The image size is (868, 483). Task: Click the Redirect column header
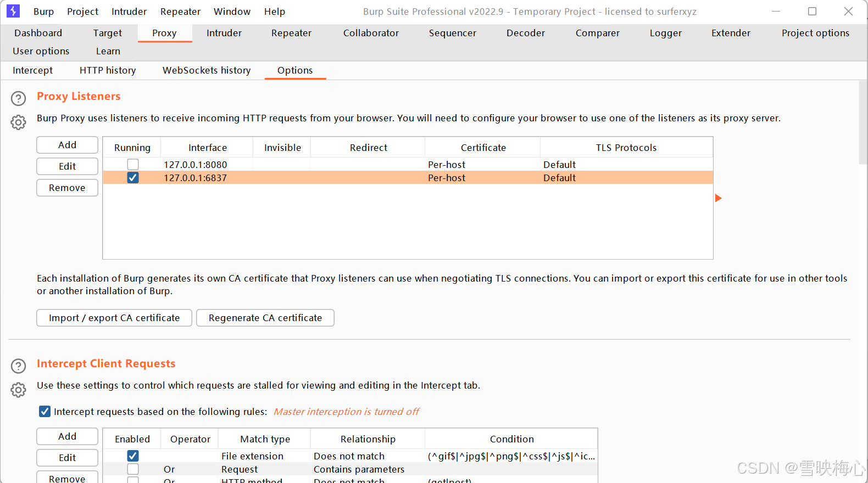click(368, 148)
